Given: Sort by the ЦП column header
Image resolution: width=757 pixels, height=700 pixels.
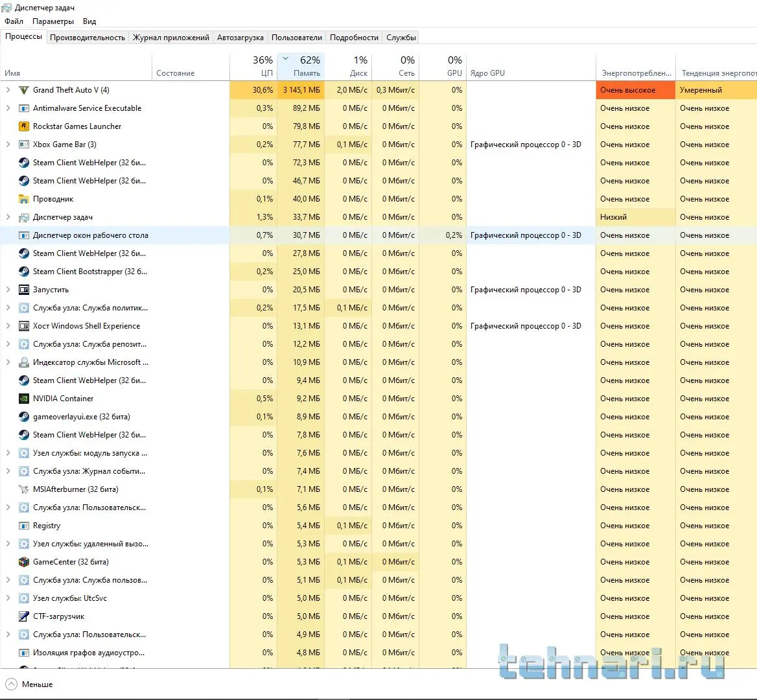Looking at the screenshot, I should tap(253, 66).
